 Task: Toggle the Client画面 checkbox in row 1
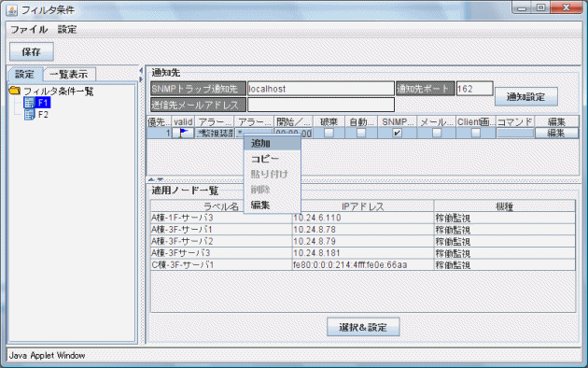(x=476, y=133)
